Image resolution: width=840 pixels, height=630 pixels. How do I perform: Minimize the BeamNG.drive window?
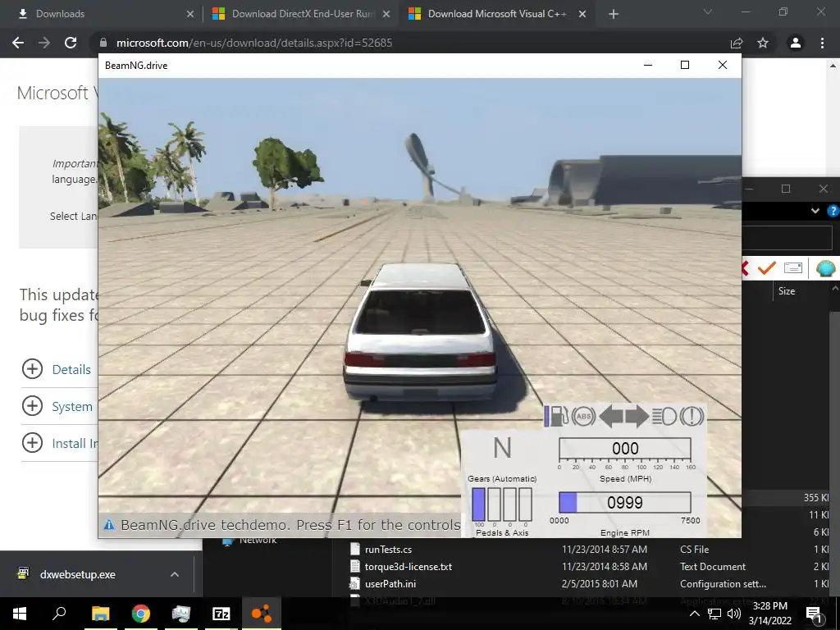(648, 65)
